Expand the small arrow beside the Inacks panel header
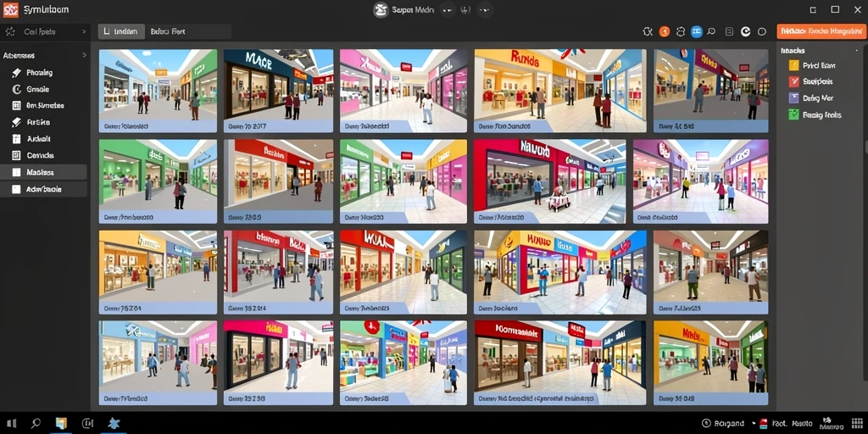 coord(858,50)
